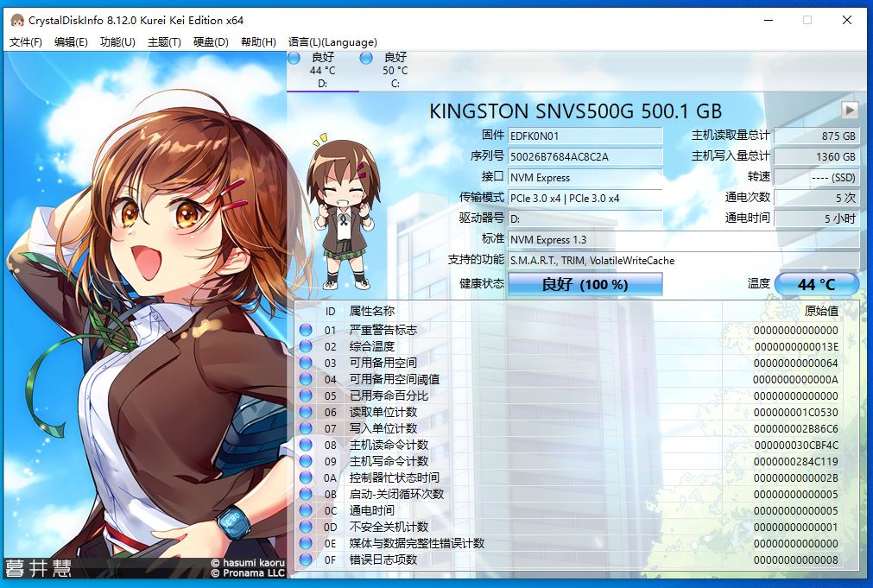Open the 文件(F) menu
This screenshot has width=873, height=588.
(x=26, y=41)
